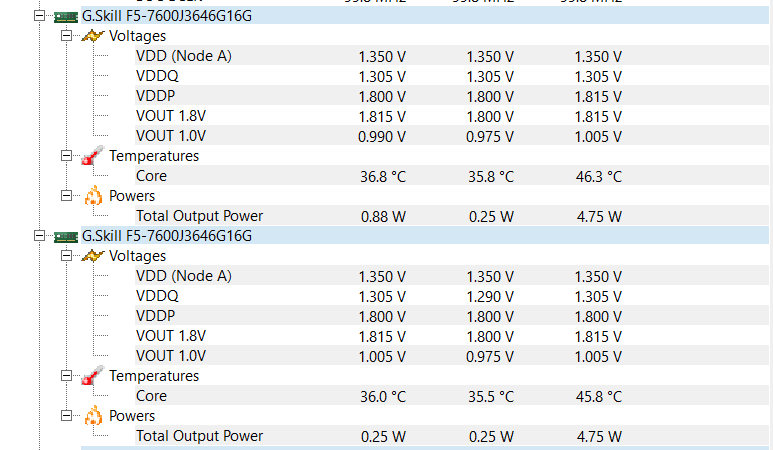Screen dimensions: 773x450
Task: Click 4.75 W maximum power in the first module
Action: coord(599,216)
